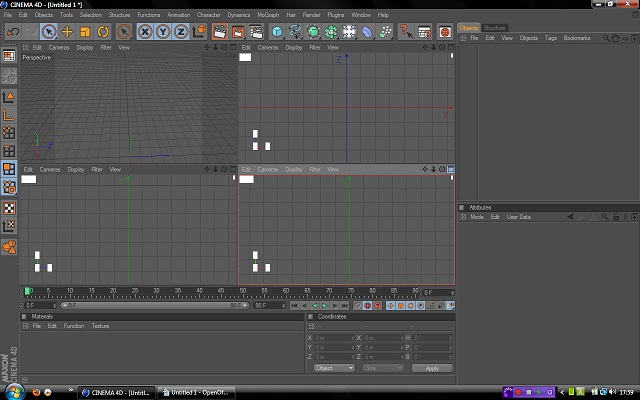The width and height of the screenshot is (640, 400).
Task: Maximize the top-right viewport
Action: click(x=451, y=47)
